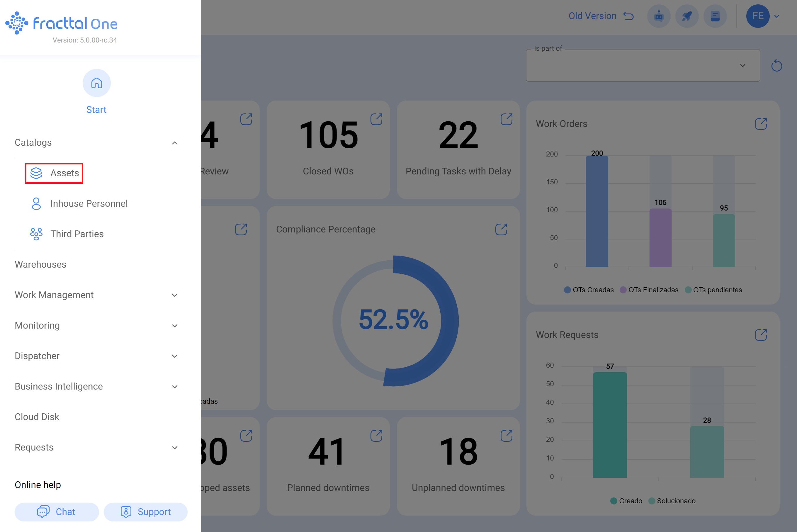Click the 18 Unplanned downtimes value
Viewport: 797px width, 532px height.
pos(458,451)
